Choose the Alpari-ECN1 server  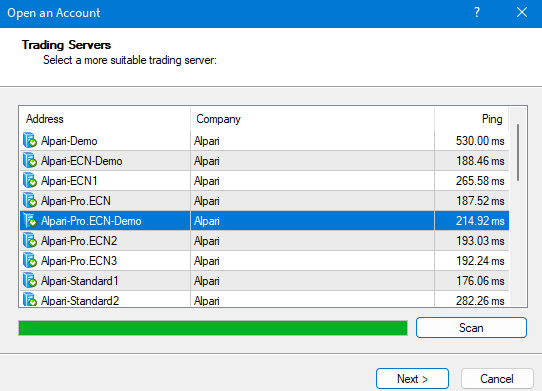264,181
